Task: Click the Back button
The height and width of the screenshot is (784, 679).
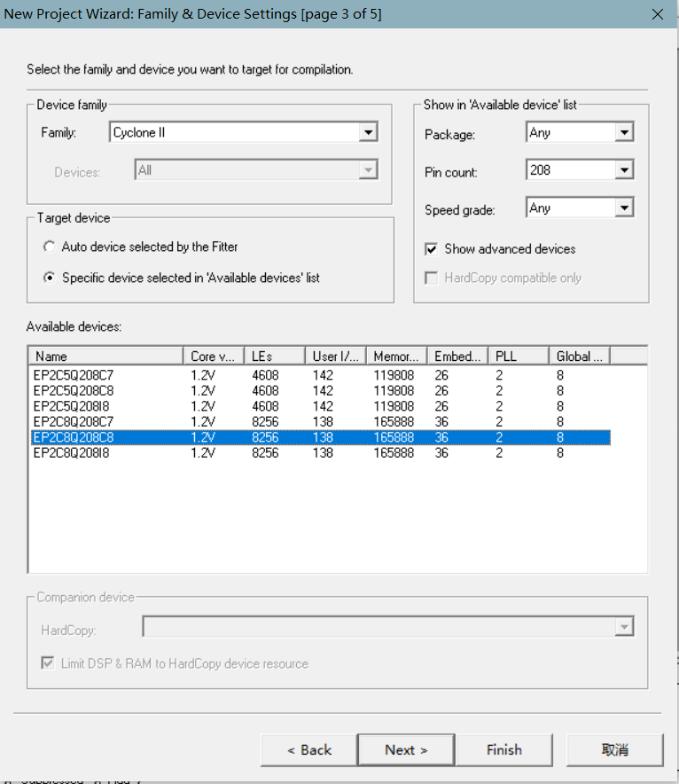Action: tap(308, 749)
